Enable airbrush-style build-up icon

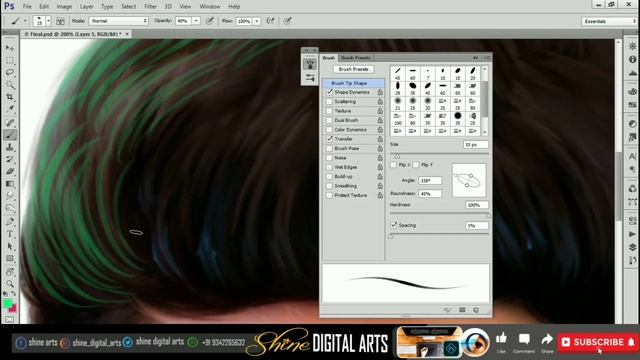(270, 21)
